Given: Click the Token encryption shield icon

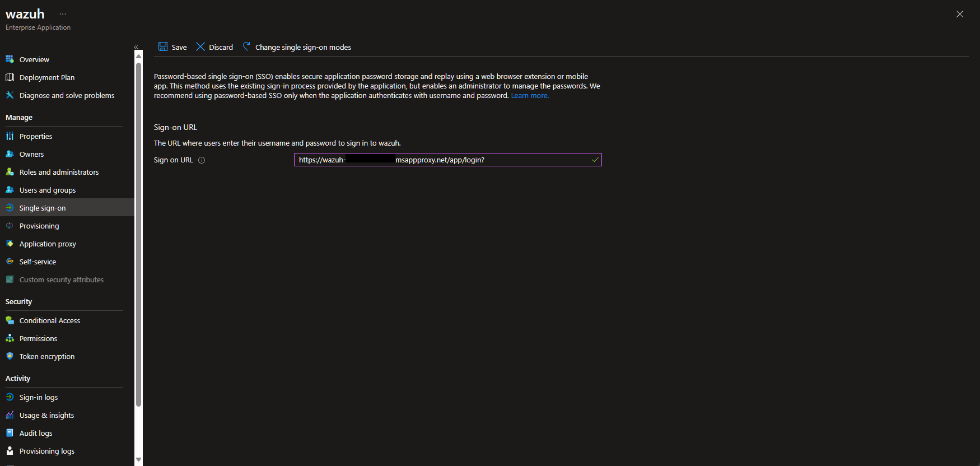Looking at the screenshot, I should (10, 356).
